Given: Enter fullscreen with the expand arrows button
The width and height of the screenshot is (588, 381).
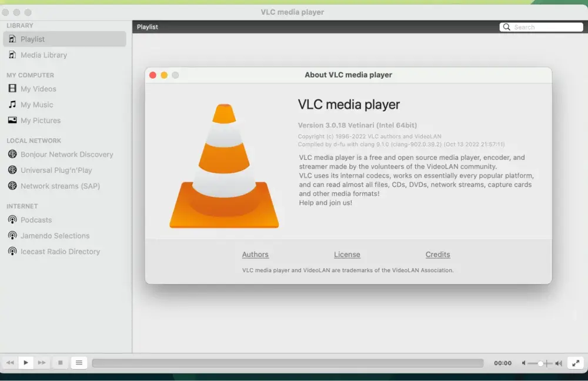Looking at the screenshot, I should click(576, 363).
